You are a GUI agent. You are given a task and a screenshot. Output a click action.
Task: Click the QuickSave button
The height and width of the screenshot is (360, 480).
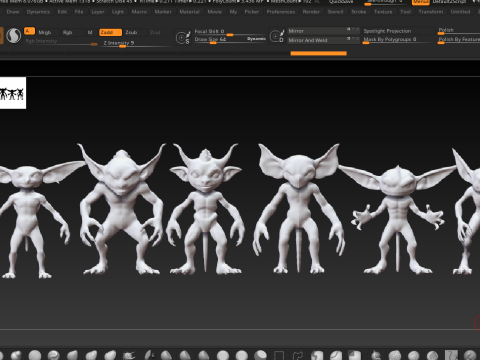(x=341, y=2)
